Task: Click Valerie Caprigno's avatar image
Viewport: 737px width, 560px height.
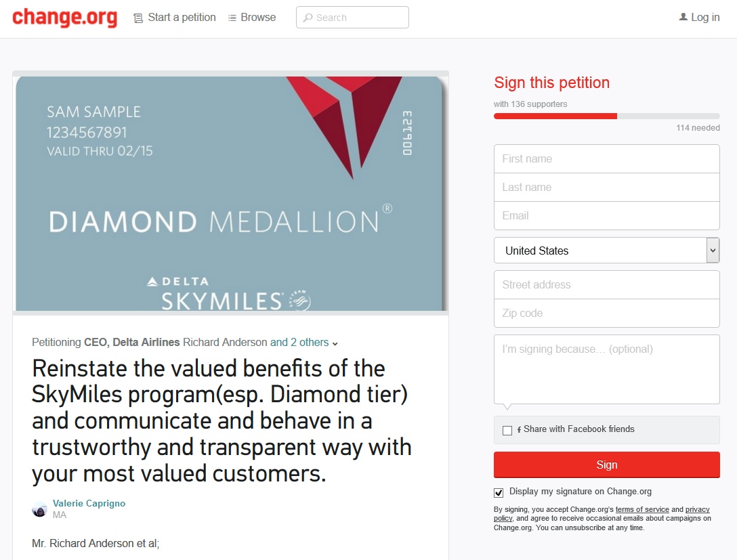Action: click(x=39, y=509)
